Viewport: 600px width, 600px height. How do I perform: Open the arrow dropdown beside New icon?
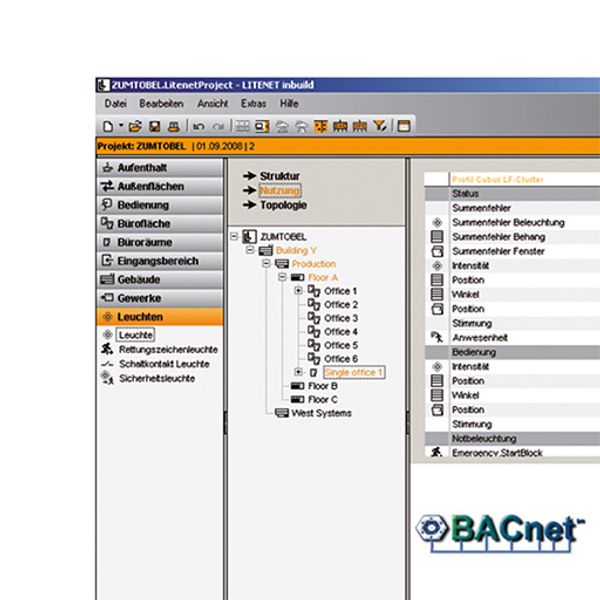click(121, 125)
